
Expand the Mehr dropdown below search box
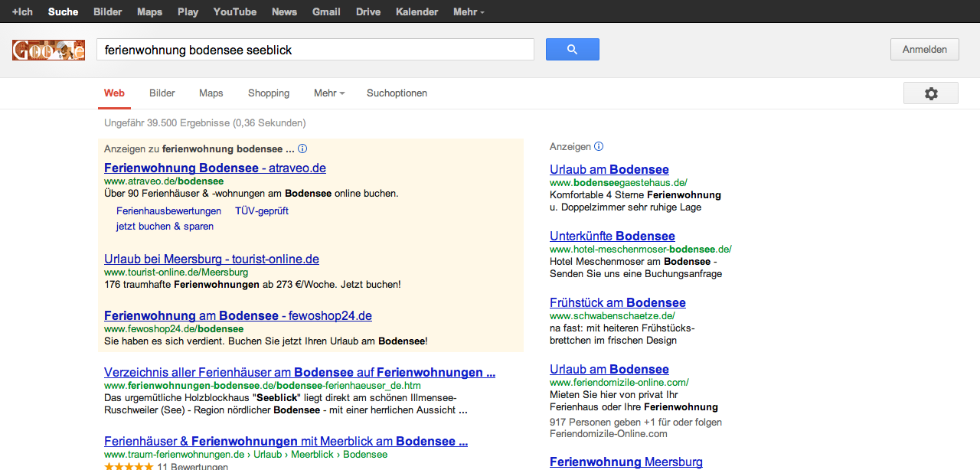click(329, 93)
